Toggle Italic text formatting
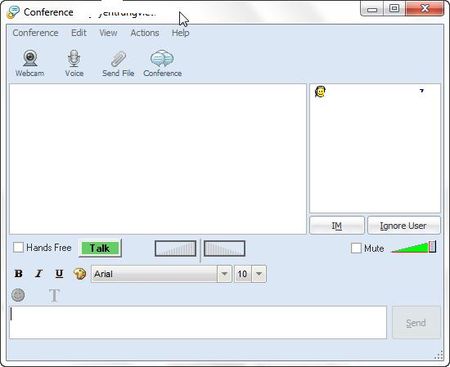The image size is (450, 367). pyautogui.click(x=39, y=274)
